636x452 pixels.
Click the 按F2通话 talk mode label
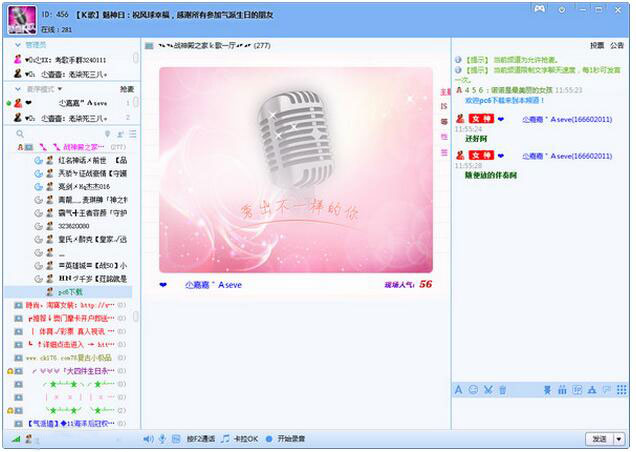(x=201, y=439)
